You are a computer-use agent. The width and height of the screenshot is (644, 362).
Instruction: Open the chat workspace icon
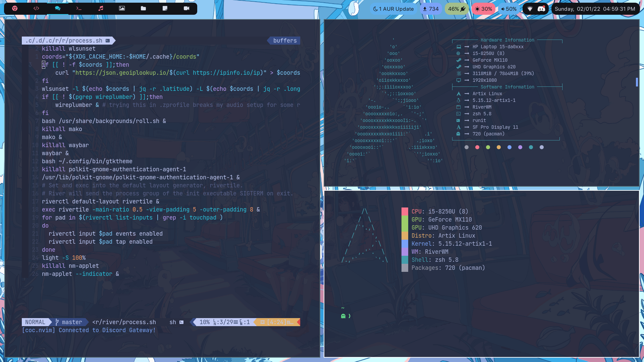(x=58, y=8)
